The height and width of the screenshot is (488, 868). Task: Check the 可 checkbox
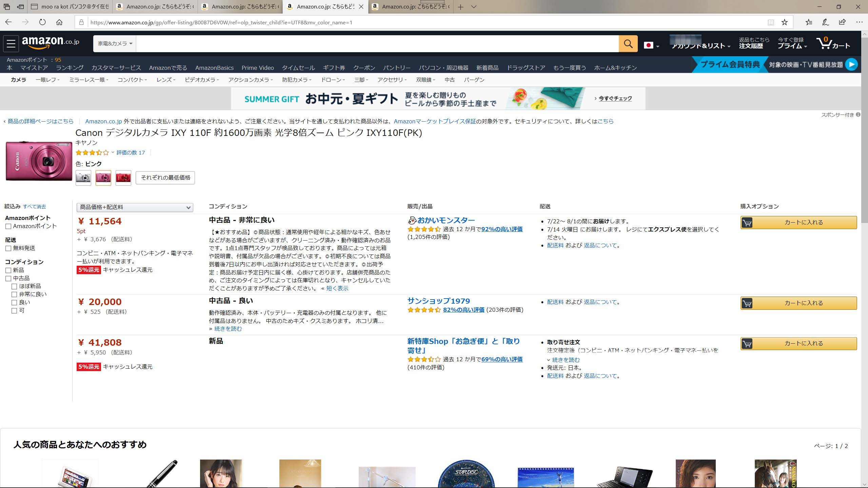(x=14, y=311)
